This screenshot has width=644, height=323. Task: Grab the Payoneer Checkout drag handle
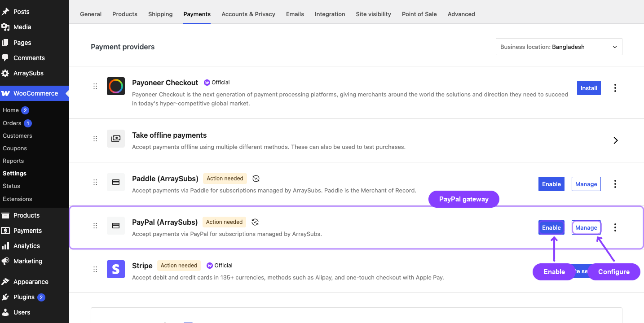click(95, 86)
